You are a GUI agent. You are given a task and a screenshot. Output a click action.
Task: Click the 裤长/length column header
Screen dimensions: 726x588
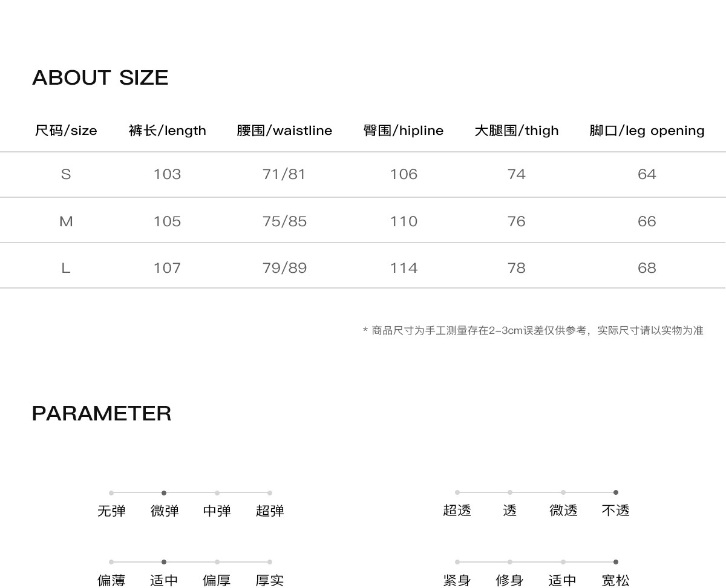pyautogui.click(x=168, y=131)
